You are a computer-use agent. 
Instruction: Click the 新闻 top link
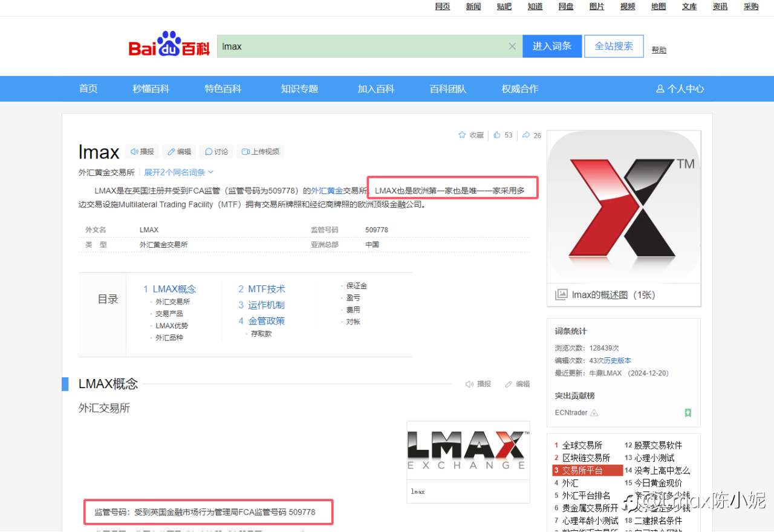click(473, 7)
